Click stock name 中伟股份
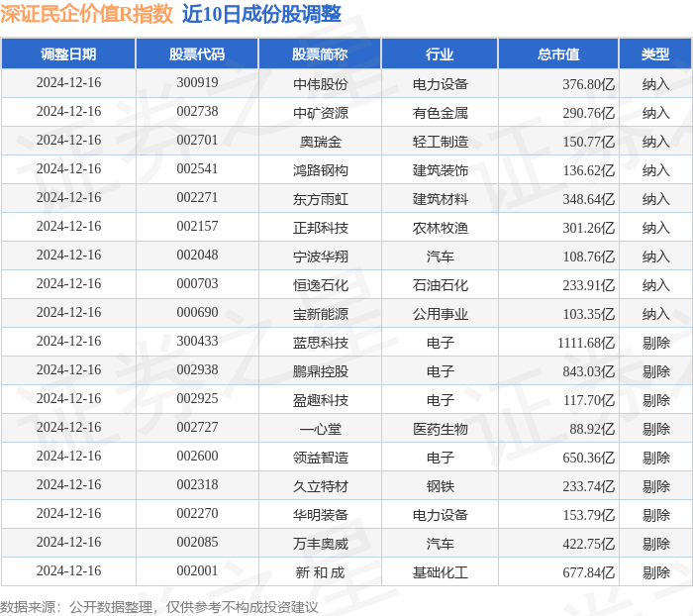 click(x=321, y=84)
